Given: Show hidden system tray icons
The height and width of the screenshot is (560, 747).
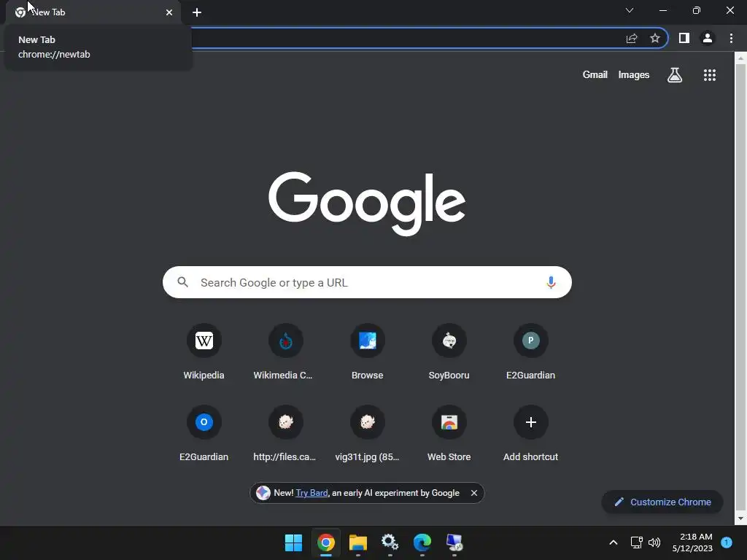Looking at the screenshot, I should [614, 542].
